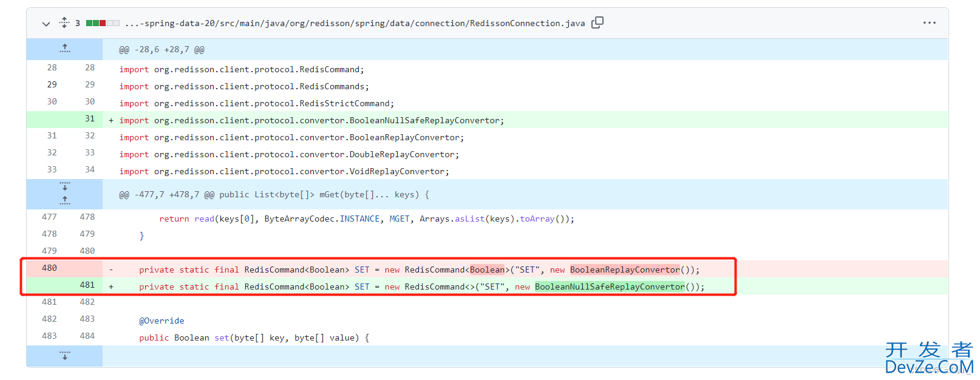980x380 pixels.
Task: Click the @Override annotation line
Action: point(162,321)
